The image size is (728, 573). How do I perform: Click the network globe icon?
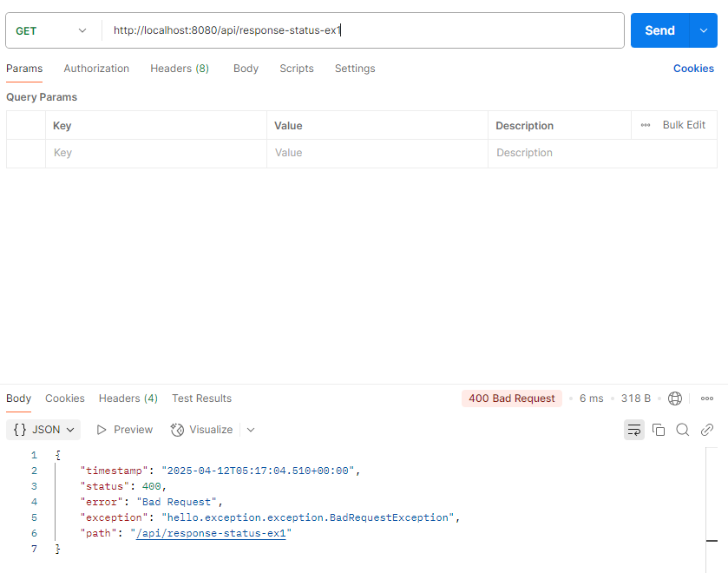(x=674, y=398)
